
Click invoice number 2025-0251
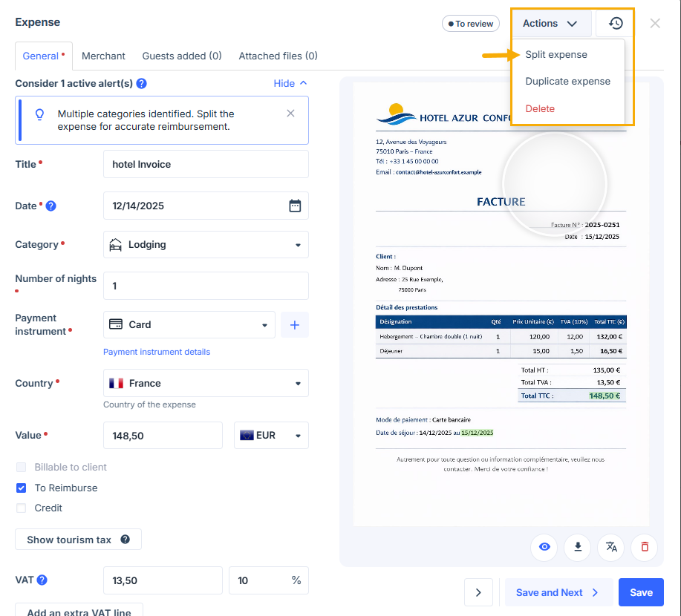pyautogui.click(x=602, y=225)
